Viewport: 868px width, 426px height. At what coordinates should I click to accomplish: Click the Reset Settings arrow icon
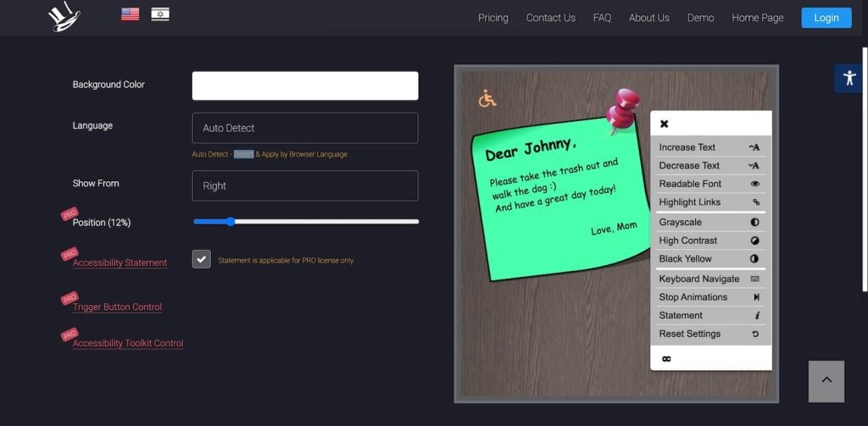coord(755,334)
